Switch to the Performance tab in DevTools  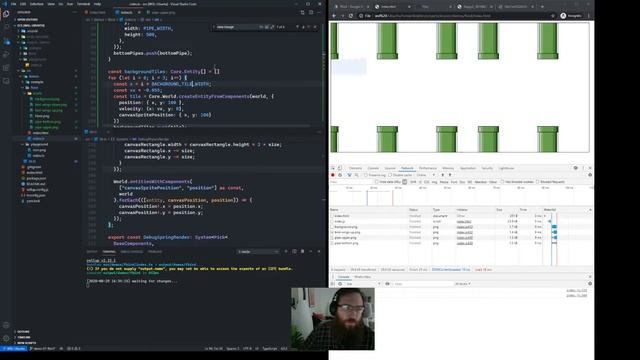(x=427, y=168)
